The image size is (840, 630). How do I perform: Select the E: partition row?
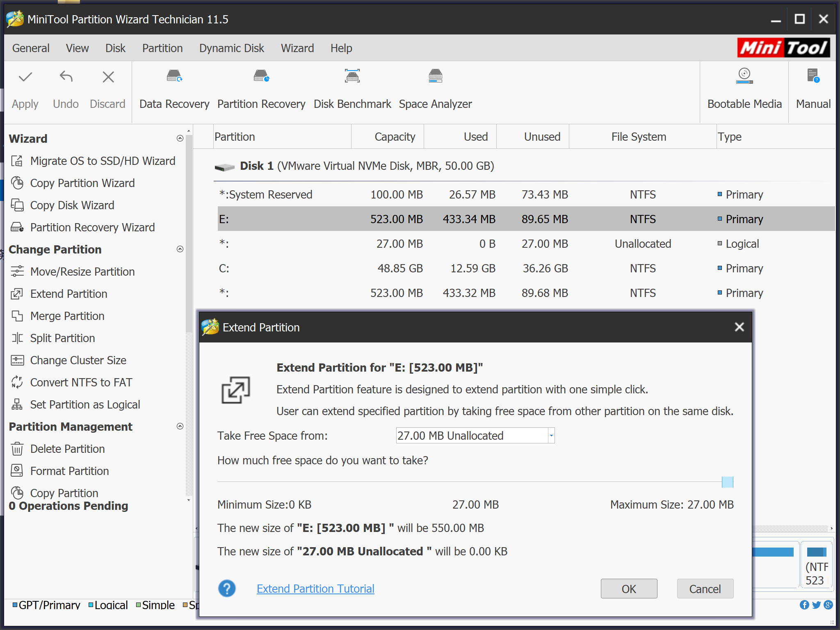[526, 219]
